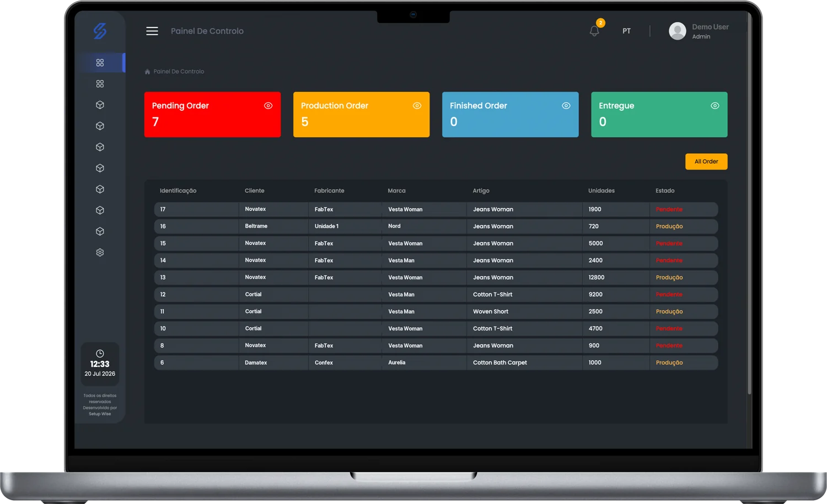Image resolution: width=827 pixels, height=504 pixels.
Task: Open the settings gear in sidebar
Action: pos(100,252)
